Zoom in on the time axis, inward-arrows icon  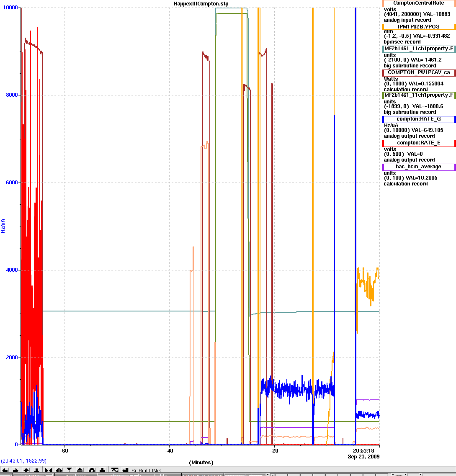[48, 471]
